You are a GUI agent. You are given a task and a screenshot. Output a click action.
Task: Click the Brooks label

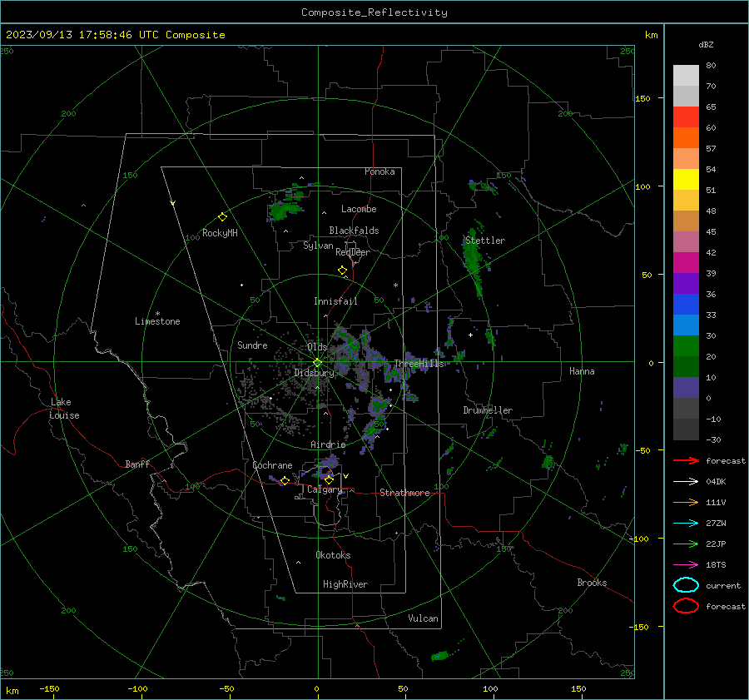coord(592,583)
